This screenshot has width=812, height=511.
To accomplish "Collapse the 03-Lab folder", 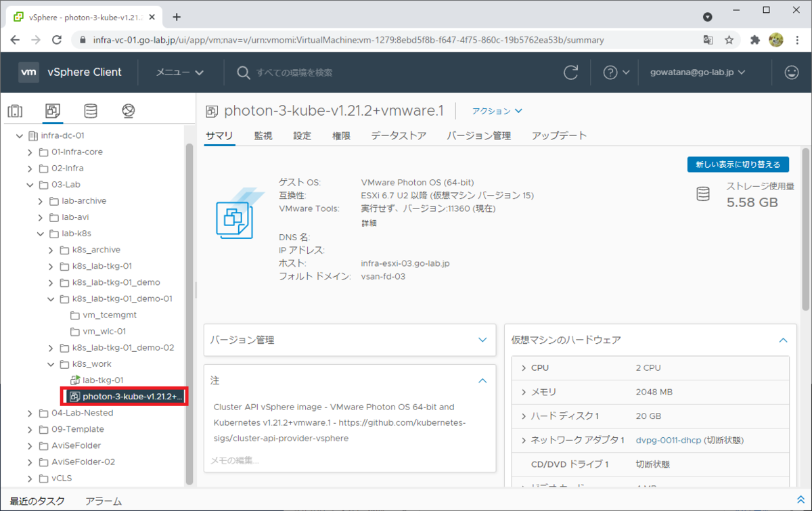I will point(30,184).
